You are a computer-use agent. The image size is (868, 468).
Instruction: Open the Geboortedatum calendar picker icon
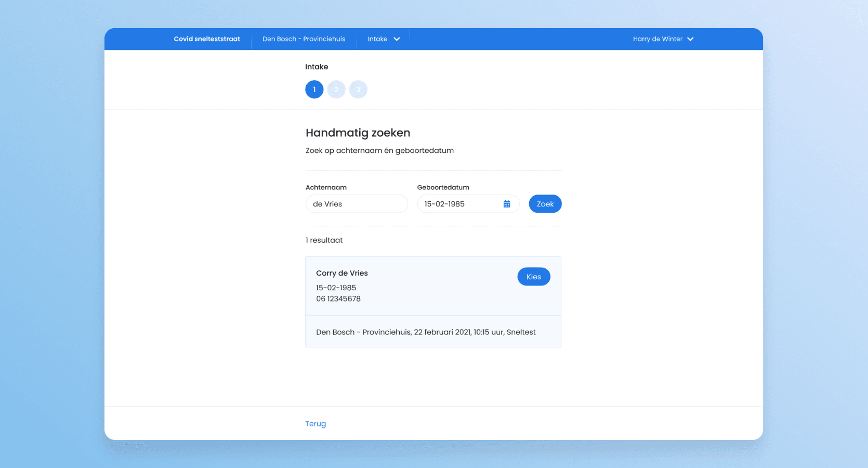[x=507, y=204]
